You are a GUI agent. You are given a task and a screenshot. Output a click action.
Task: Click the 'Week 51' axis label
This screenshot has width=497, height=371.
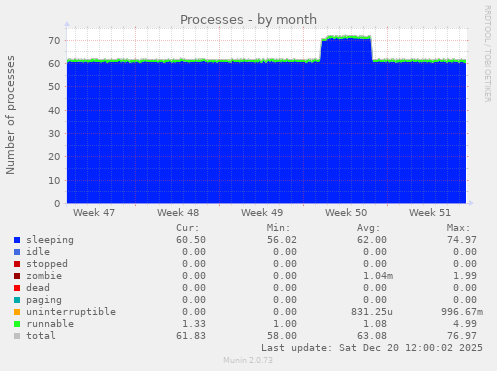coord(430,213)
